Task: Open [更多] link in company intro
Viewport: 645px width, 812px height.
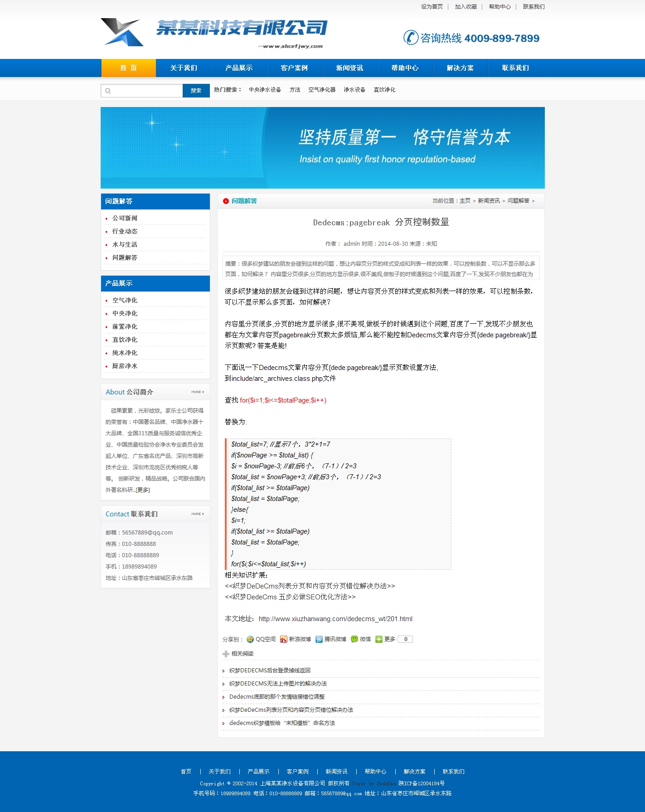Action: [143, 490]
